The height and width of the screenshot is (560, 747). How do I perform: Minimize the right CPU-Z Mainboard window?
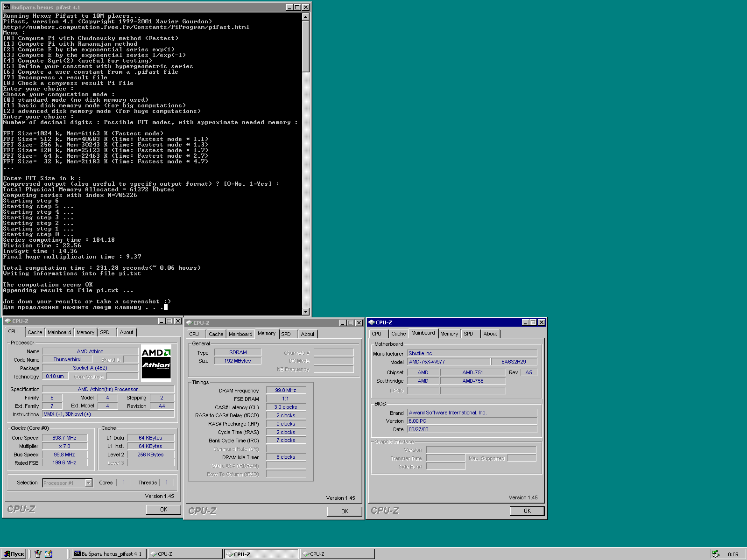(x=525, y=322)
